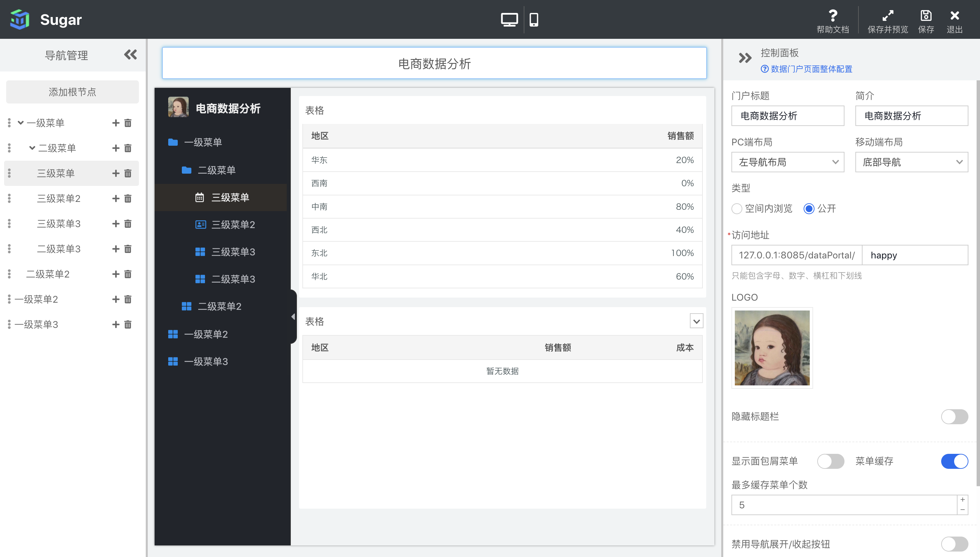
Task: Click 保存并预览 expand icon
Action: pyautogui.click(x=887, y=16)
